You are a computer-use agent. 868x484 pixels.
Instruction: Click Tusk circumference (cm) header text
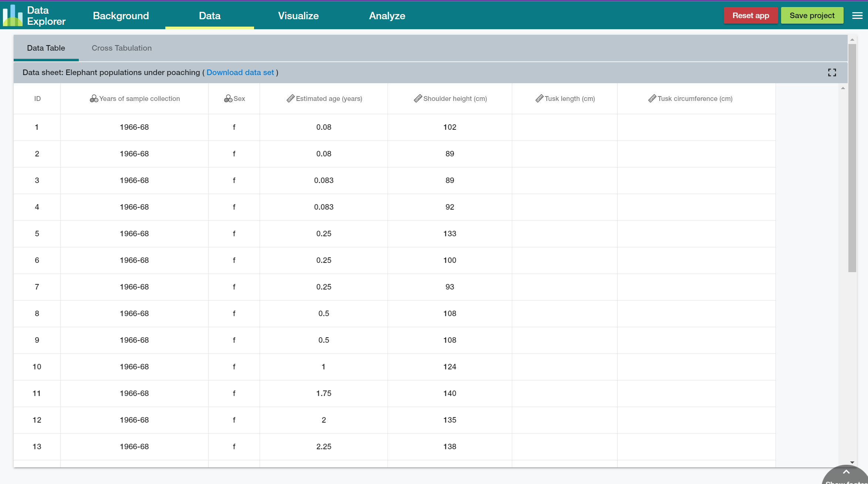(x=695, y=99)
